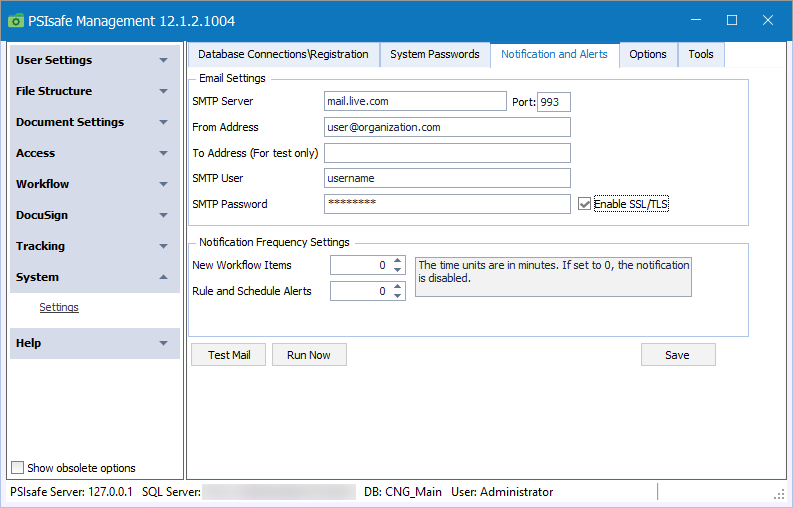Viewport: 793px width, 508px height.
Task: Expand the Document Settings section
Action: pos(95,122)
